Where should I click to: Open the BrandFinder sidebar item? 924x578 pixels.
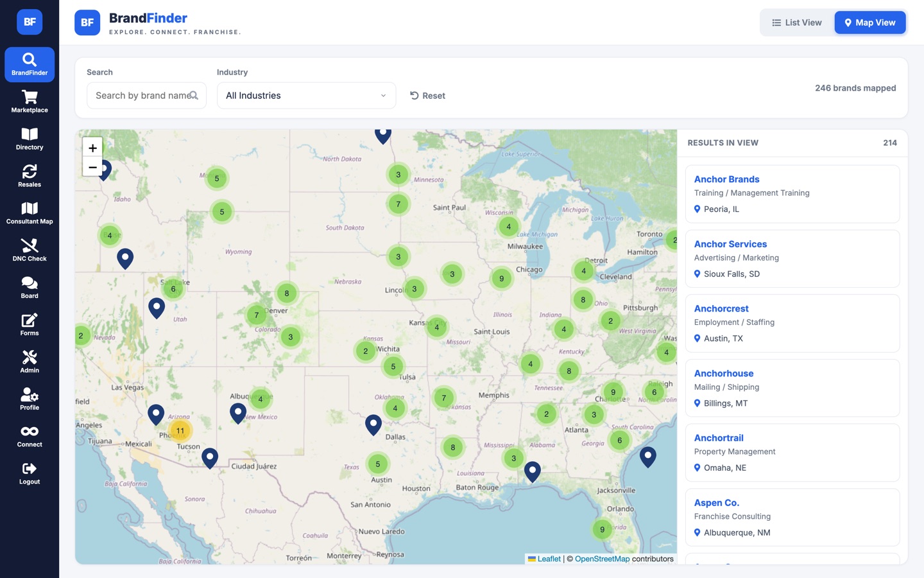pos(30,64)
